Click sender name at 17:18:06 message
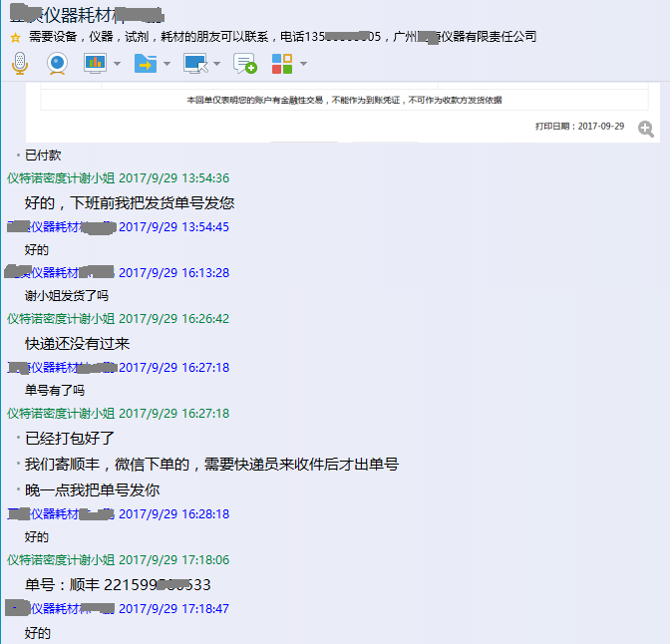Screen dimensions: 670x644 coord(61,560)
